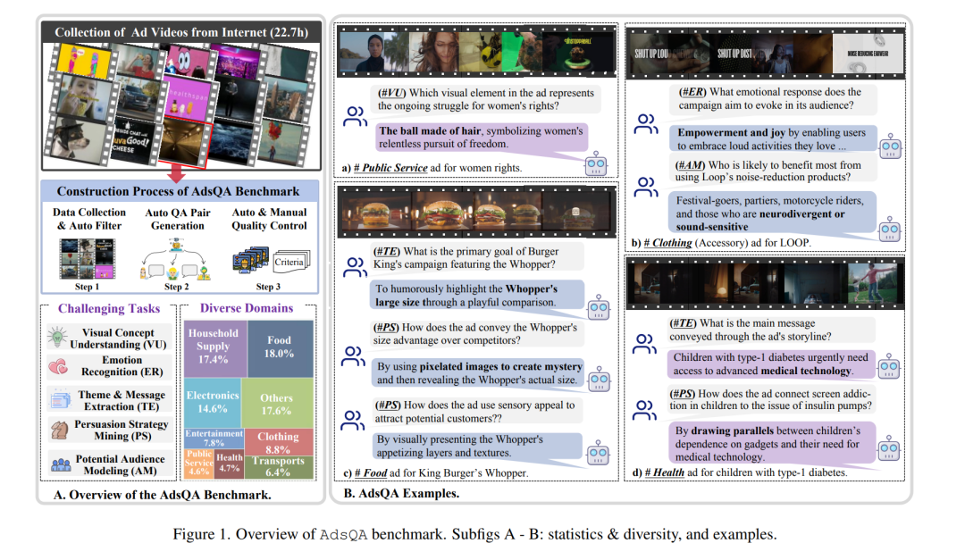965x560 pixels.
Task: Click the underlined '# Public Service' label
Action: coord(390,168)
